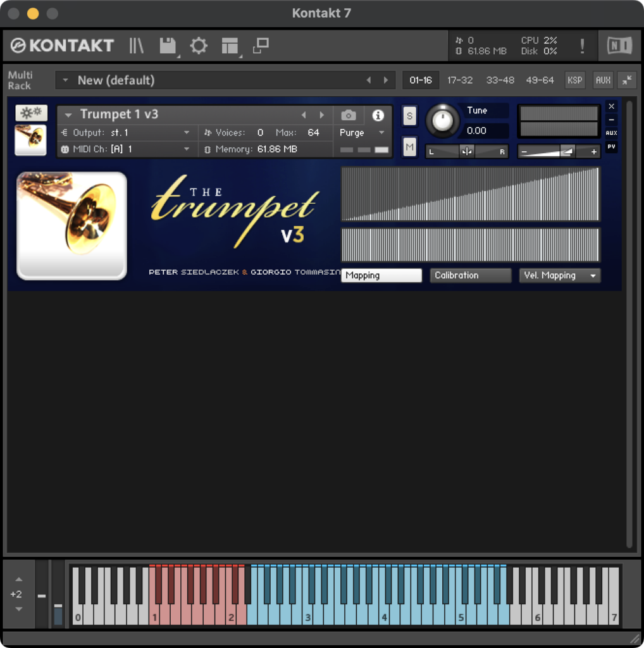Switch to 01-16 rack page

click(421, 80)
